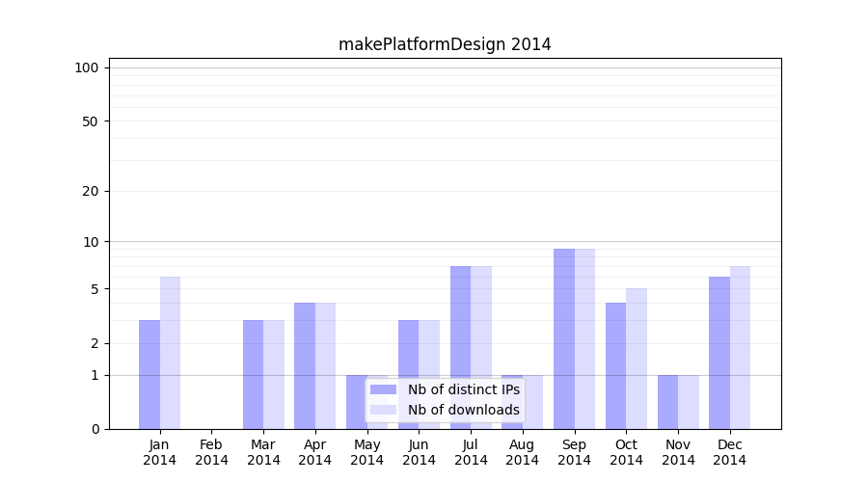Click the chart title makePlatformDesign 2014

[445, 44]
